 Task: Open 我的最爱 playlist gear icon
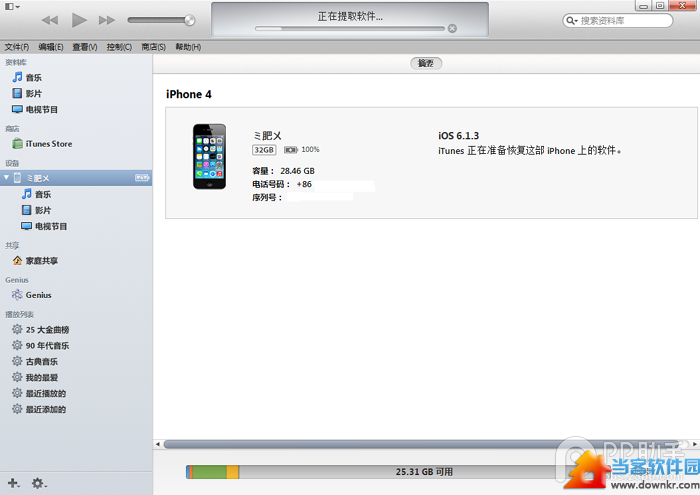click(17, 377)
